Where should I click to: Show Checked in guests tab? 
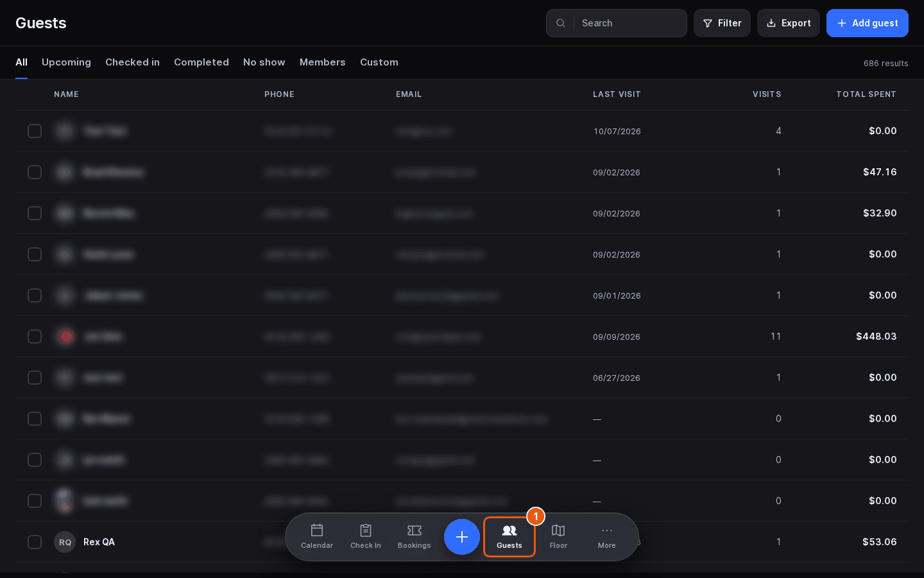pos(132,62)
